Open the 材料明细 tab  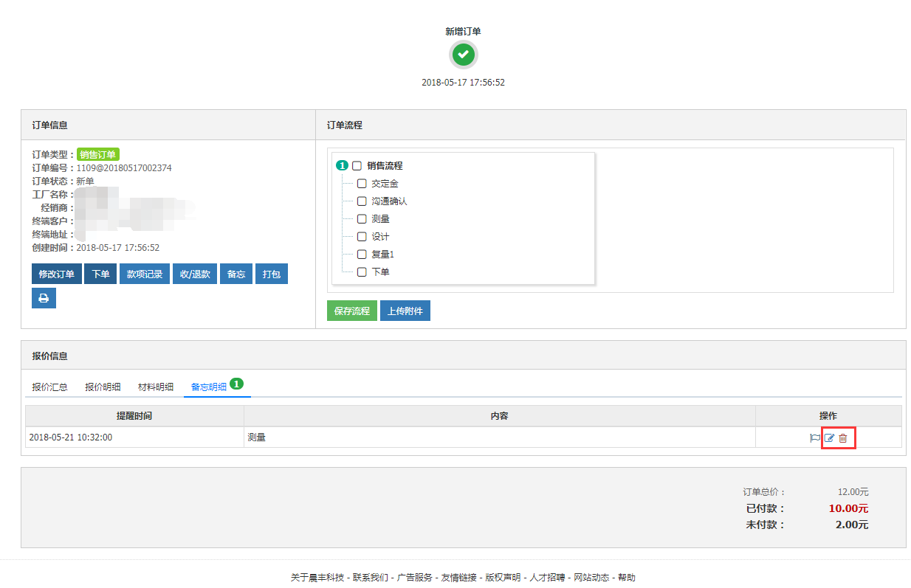tap(156, 387)
